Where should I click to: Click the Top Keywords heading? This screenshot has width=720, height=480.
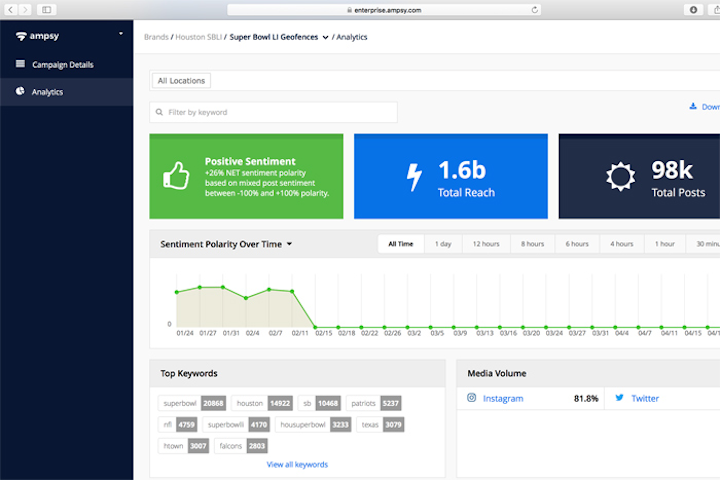(x=189, y=373)
